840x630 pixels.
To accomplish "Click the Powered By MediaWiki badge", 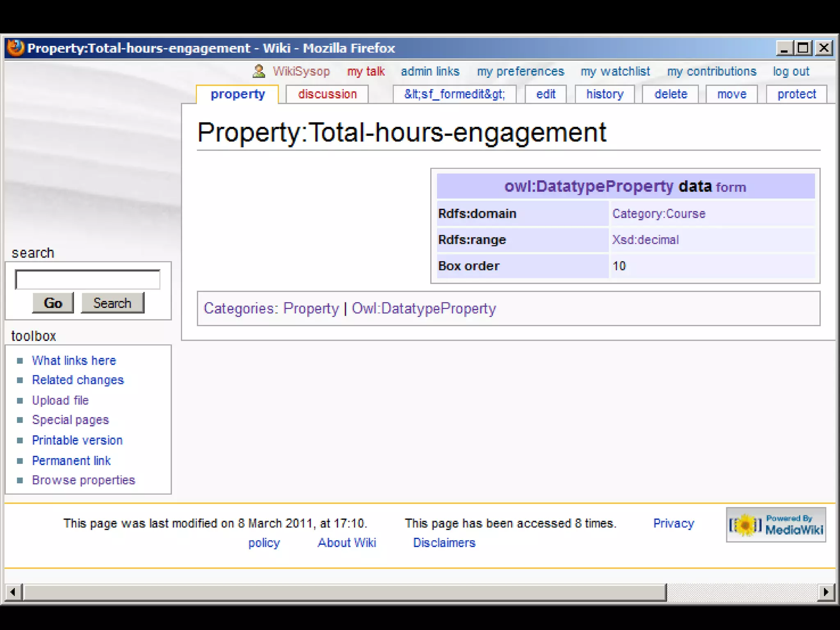I will tap(776, 525).
